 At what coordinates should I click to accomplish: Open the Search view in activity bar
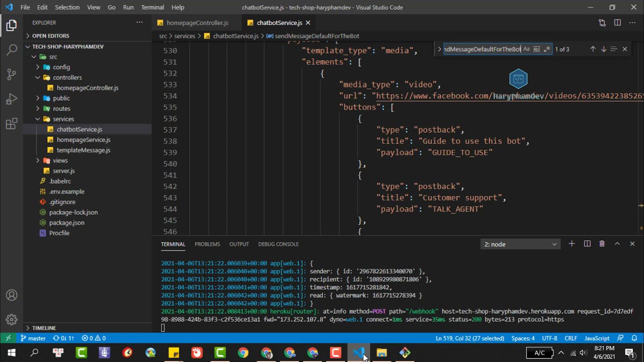[x=12, y=50]
